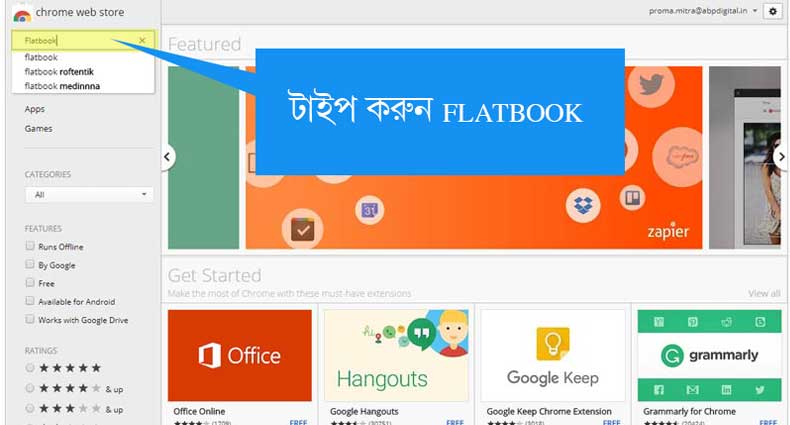Tick the Free feature checkbox

coord(30,282)
